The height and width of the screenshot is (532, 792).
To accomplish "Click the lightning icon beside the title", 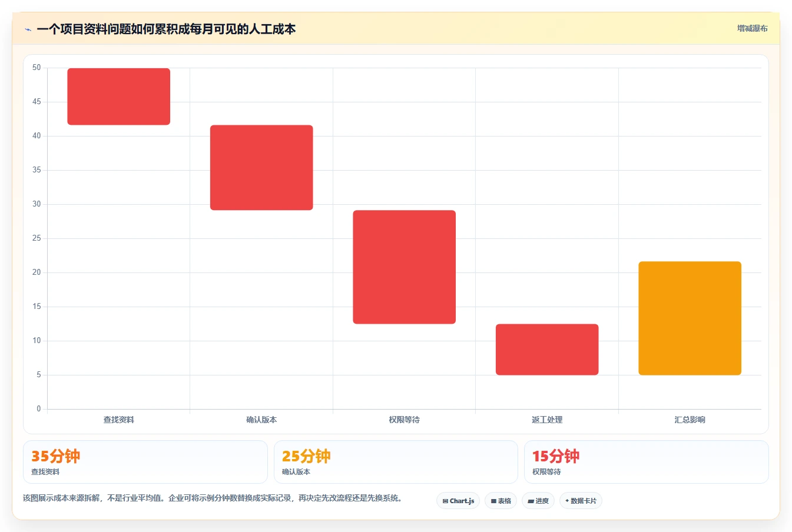I will (28, 29).
